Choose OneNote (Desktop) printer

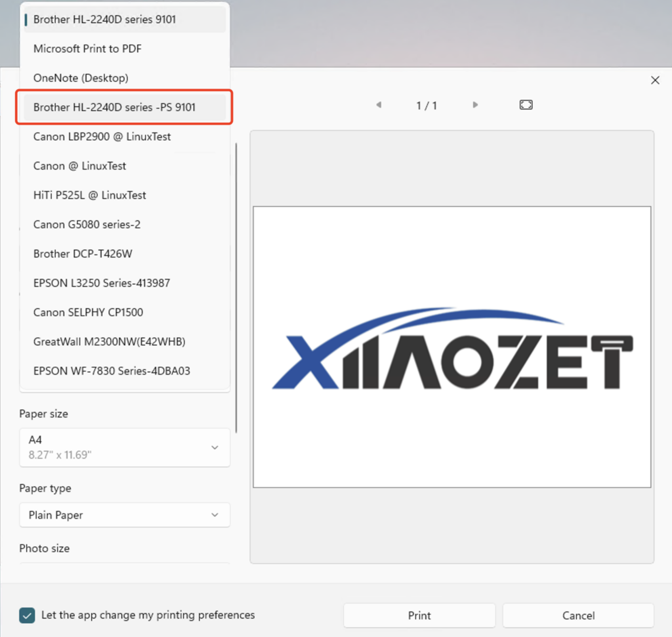click(125, 78)
